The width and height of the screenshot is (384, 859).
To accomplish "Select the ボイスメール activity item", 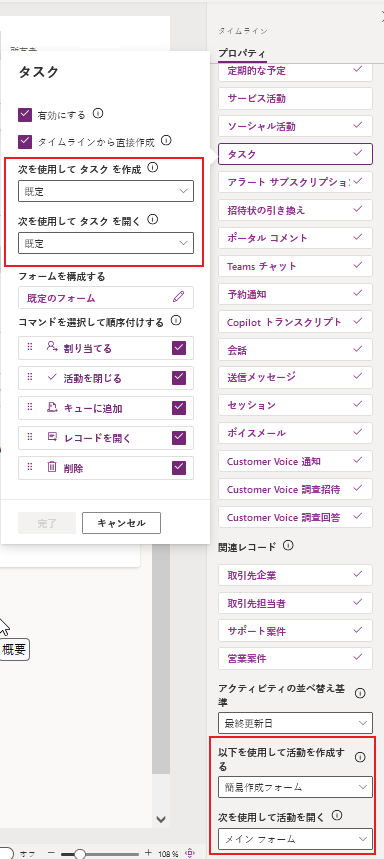I will pos(295,433).
